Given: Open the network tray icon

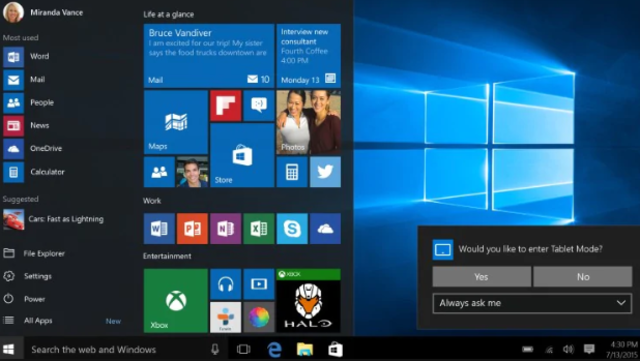Looking at the screenshot, I should tap(549, 350).
